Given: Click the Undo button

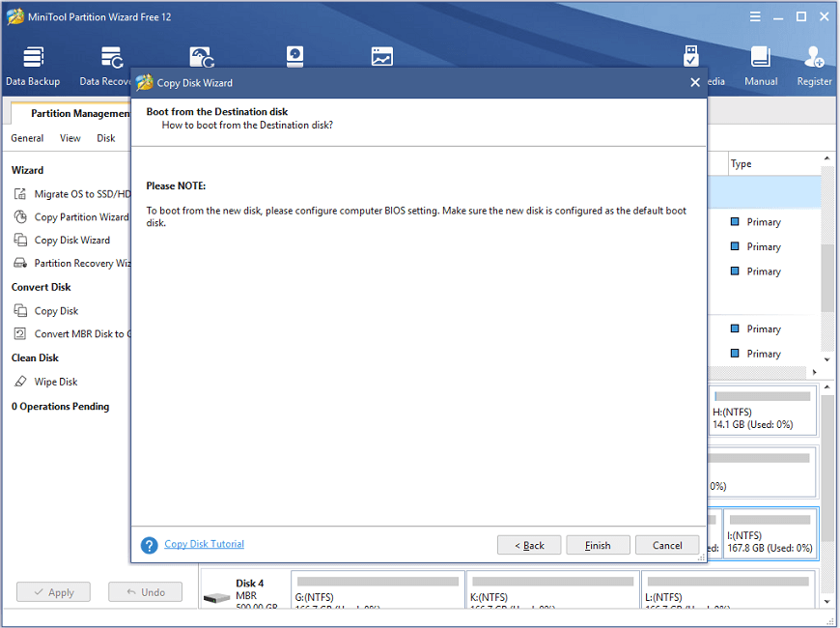Looking at the screenshot, I should 145,592.
